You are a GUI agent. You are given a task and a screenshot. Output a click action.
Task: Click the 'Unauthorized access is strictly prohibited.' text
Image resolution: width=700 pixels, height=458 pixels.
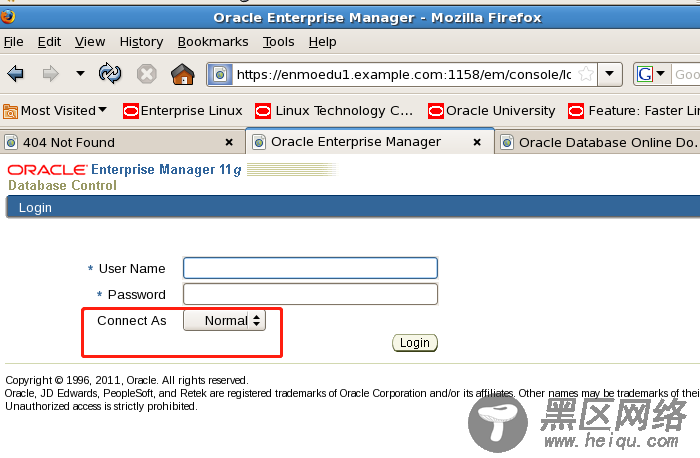pyautogui.click(x=101, y=406)
